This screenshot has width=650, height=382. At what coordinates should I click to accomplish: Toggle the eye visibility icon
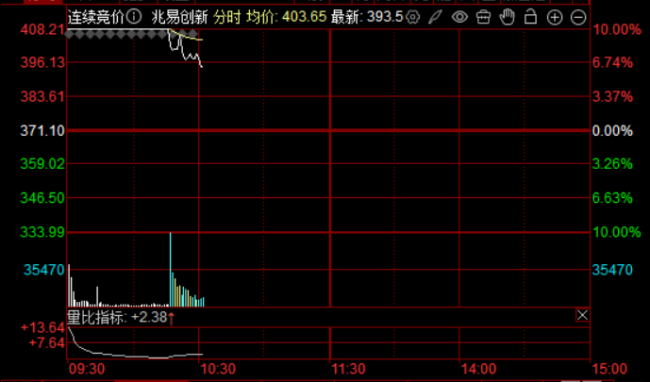click(x=460, y=17)
